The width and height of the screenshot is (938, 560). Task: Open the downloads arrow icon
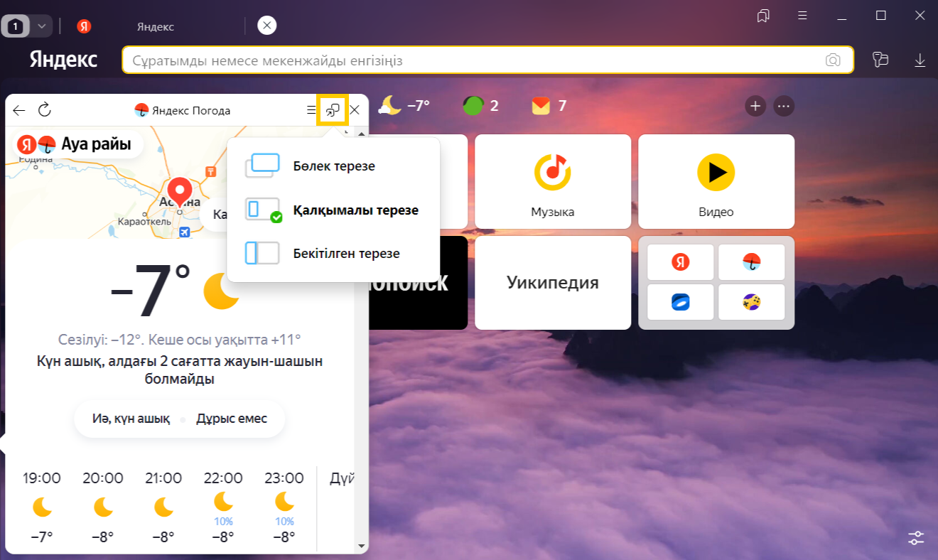coord(920,60)
